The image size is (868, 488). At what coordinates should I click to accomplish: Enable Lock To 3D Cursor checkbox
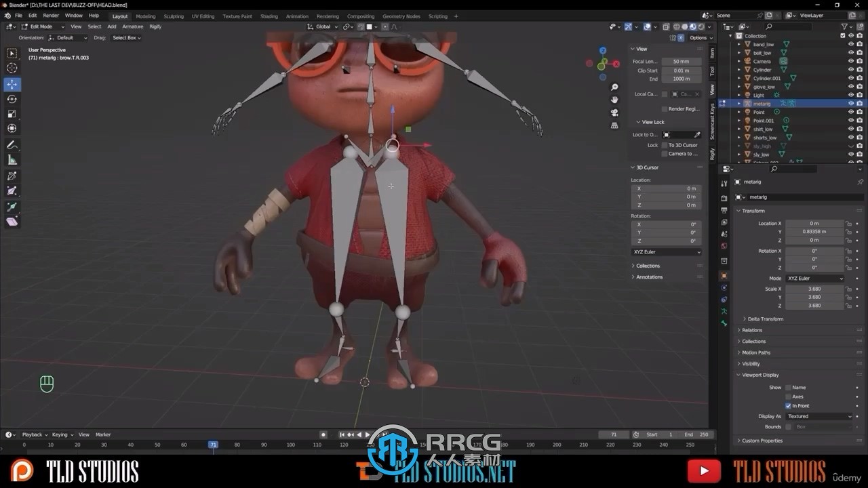tap(665, 145)
